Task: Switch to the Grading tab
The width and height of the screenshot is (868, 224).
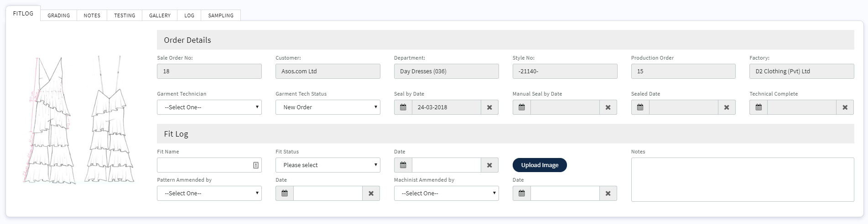Action: pyautogui.click(x=59, y=15)
